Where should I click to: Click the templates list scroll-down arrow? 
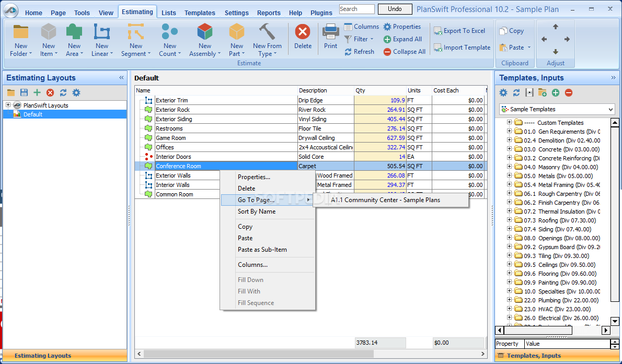(x=615, y=321)
